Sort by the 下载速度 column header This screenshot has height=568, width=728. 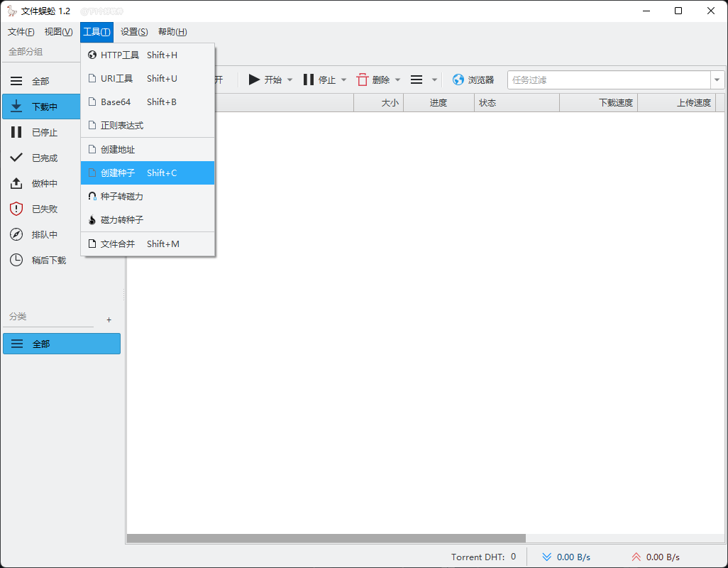point(599,103)
